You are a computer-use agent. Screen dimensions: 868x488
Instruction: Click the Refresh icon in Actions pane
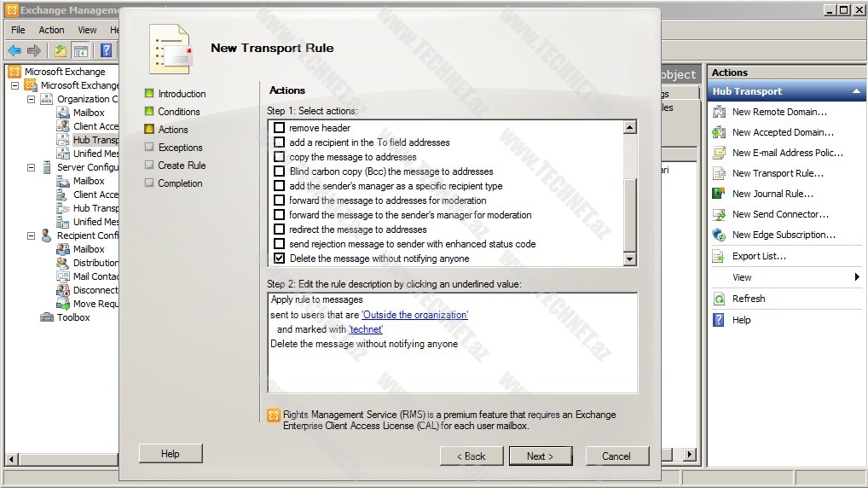719,299
